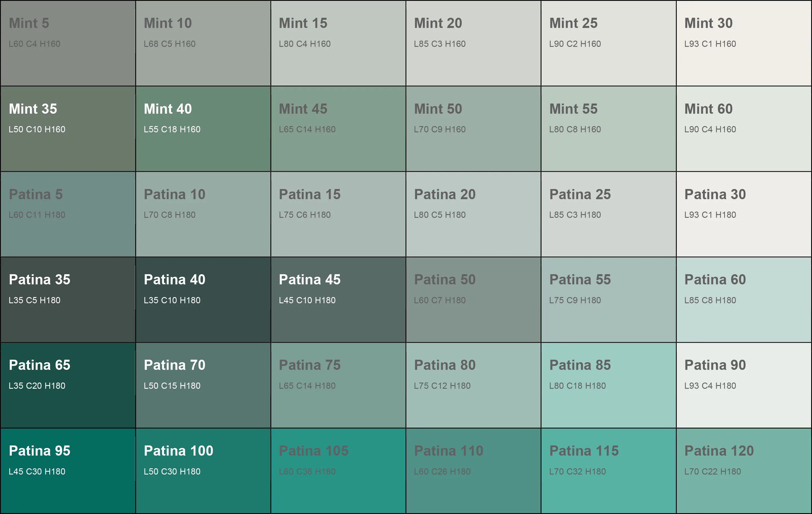The image size is (812, 514).
Task: Click the Patina 75 swatch
Action: pos(338,385)
